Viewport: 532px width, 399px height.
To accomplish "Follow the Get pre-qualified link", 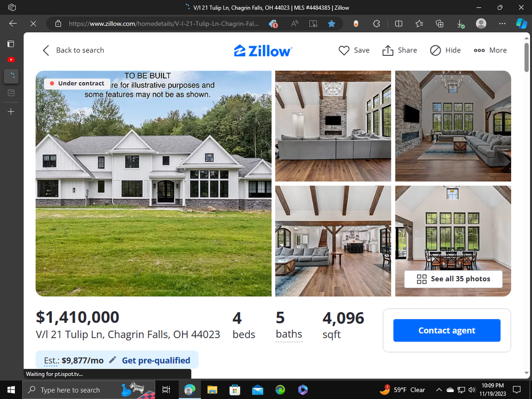I will tap(156, 360).
